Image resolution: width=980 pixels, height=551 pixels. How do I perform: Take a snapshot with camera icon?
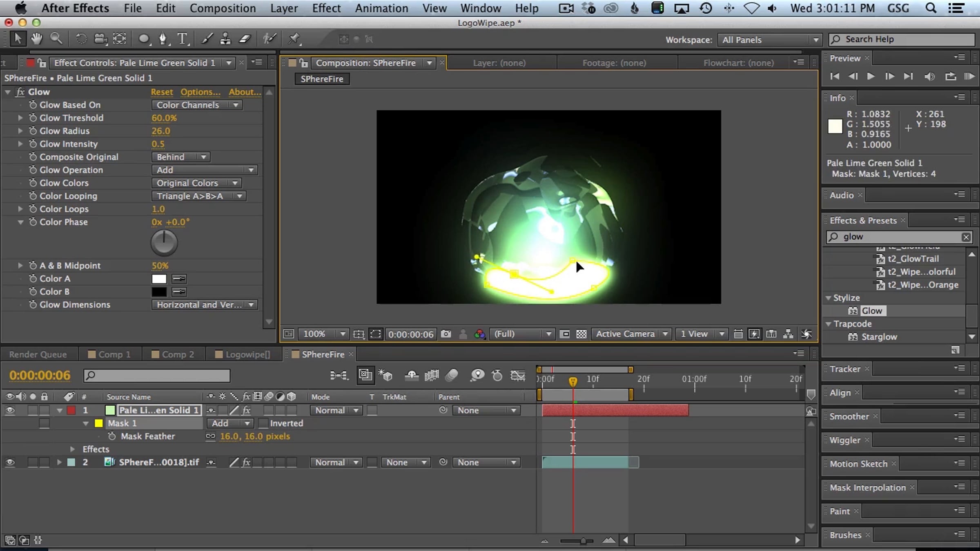(446, 334)
